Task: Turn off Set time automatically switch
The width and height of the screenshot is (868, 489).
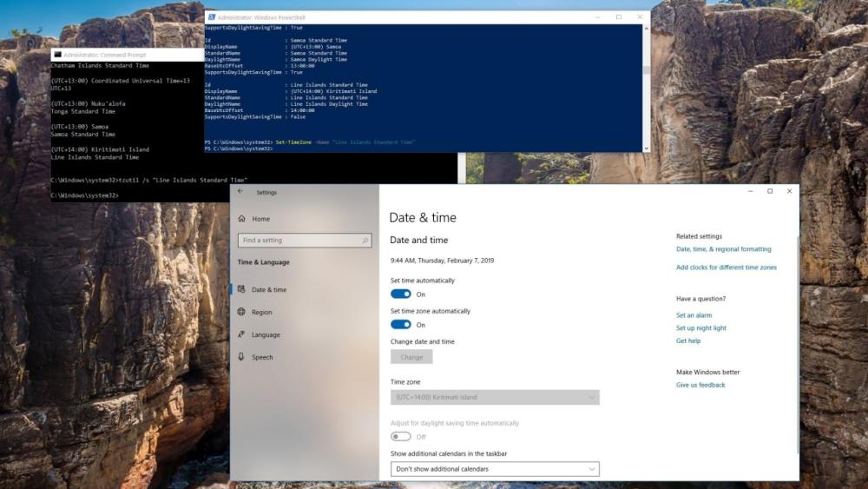Action: coord(401,294)
